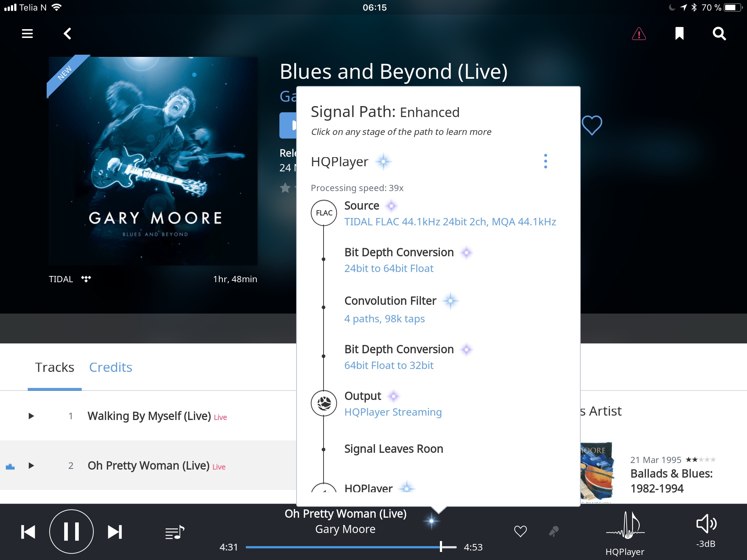This screenshot has height=560, width=747.
Task: Open Ballads & Blues: 1982-1994 album
Action: 671,481
